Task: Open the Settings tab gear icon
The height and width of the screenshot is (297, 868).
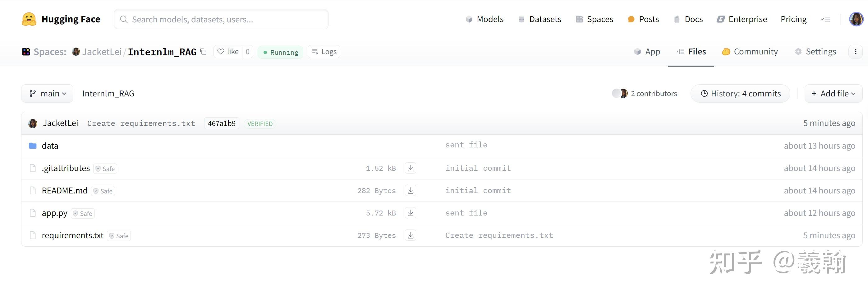Action: (798, 52)
